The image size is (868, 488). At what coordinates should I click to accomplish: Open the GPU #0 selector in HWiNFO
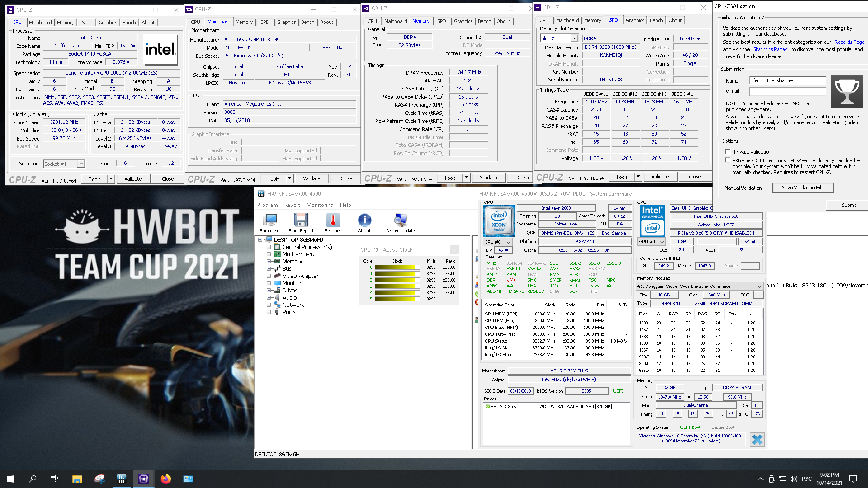(x=651, y=242)
